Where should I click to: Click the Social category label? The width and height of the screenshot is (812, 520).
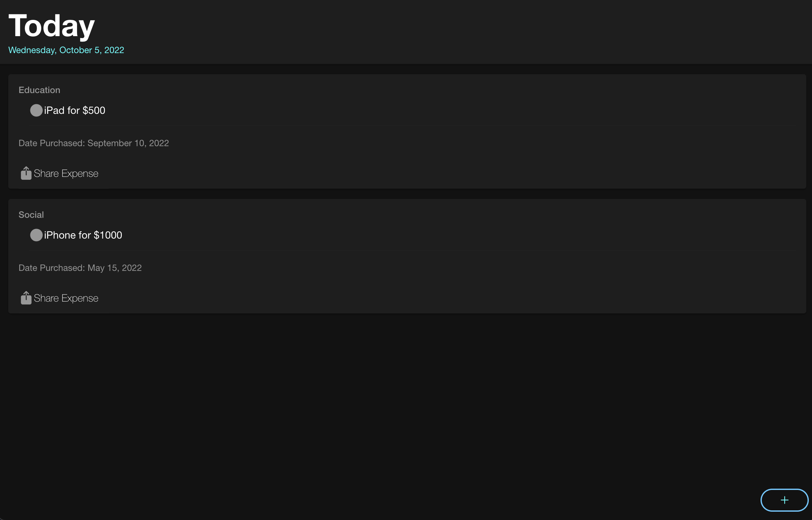[31, 215]
